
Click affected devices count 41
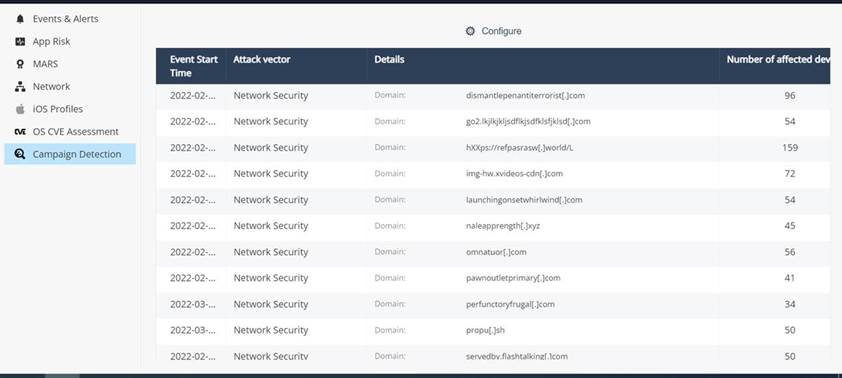tap(789, 278)
